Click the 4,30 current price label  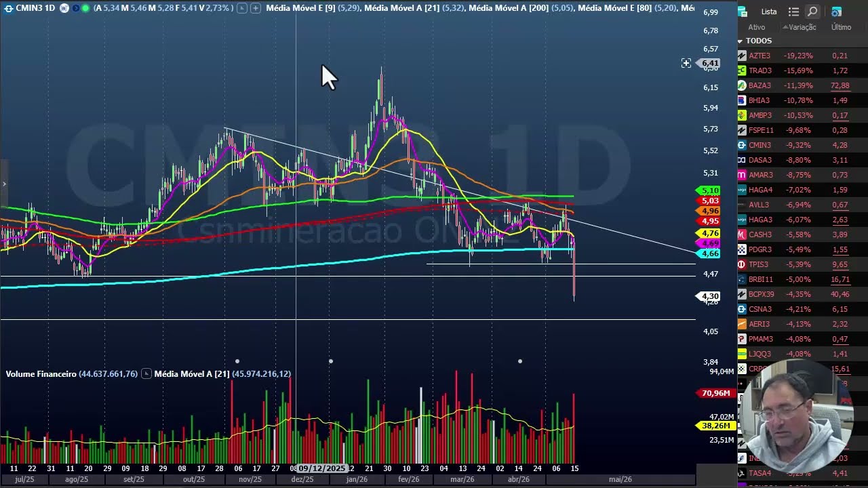pos(709,296)
